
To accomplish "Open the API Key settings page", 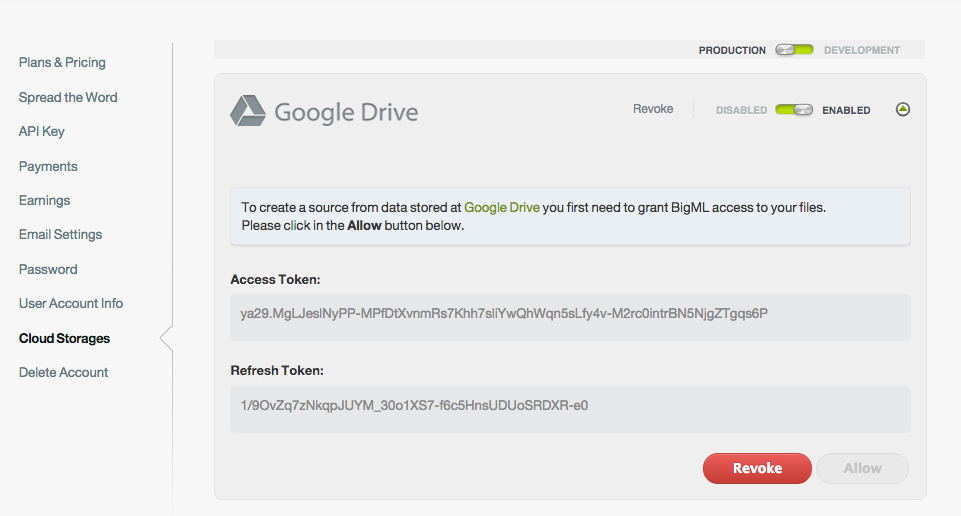I will coord(42,132).
